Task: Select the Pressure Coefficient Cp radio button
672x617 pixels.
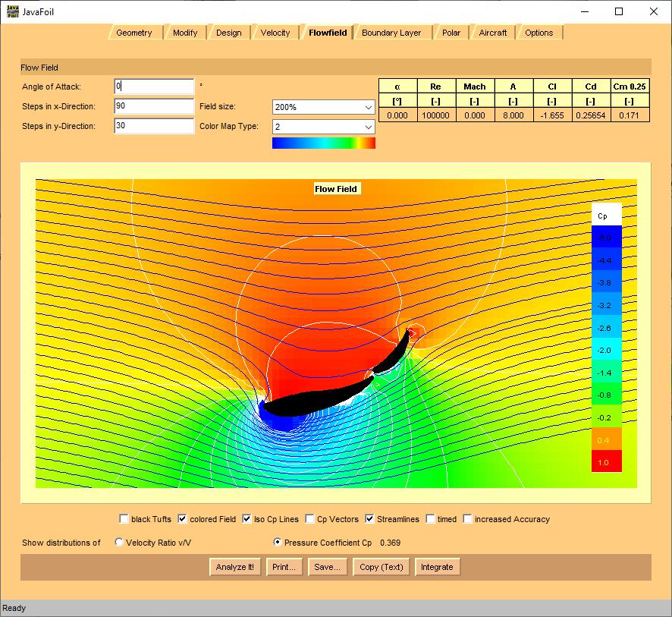Action: [278, 543]
